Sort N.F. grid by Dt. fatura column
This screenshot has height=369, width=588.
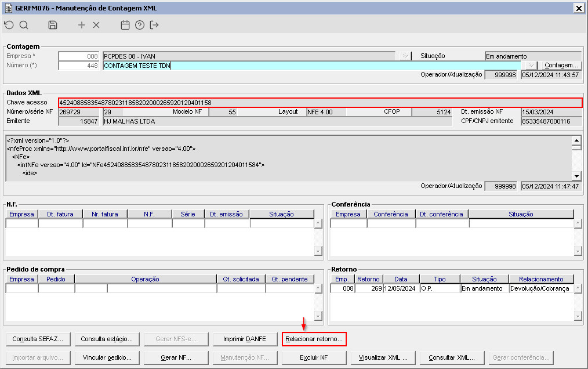[60, 214]
